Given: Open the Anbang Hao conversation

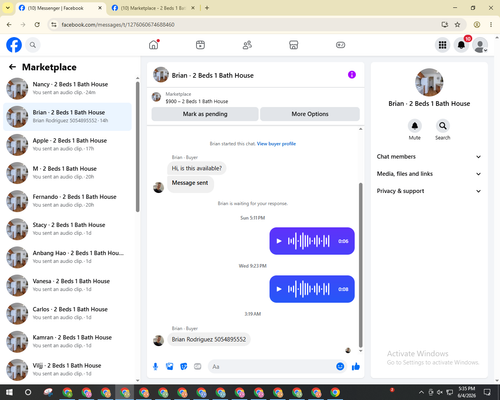Looking at the screenshot, I should [67, 257].
